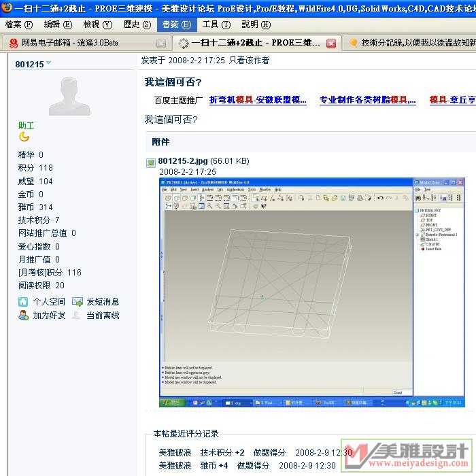Click the house icon beside 个人空间
Image resolution: width=476 pixels, height=476 pixels.
[x=23, y=302]
